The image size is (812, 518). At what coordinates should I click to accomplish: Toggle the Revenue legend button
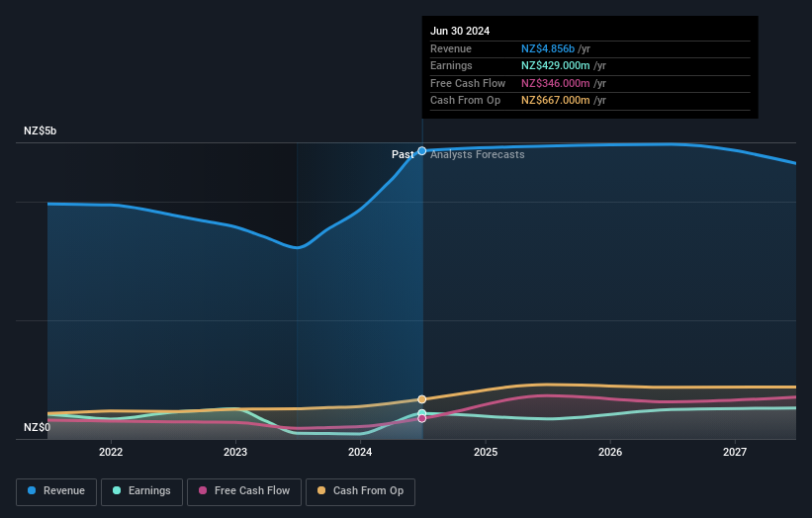(56, 491)
